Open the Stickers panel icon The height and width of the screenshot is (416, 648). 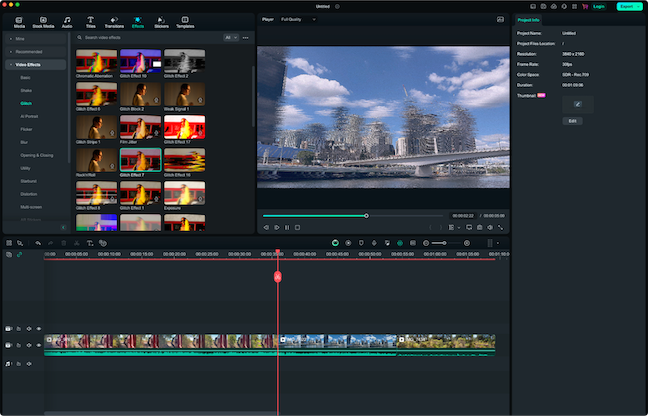pos(161,21)
